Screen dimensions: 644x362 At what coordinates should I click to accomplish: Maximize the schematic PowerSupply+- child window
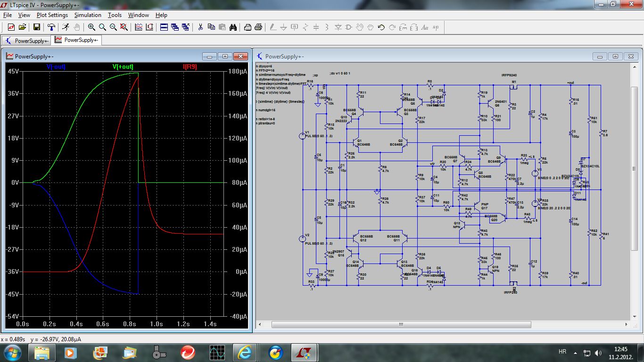tap(615, 57)
